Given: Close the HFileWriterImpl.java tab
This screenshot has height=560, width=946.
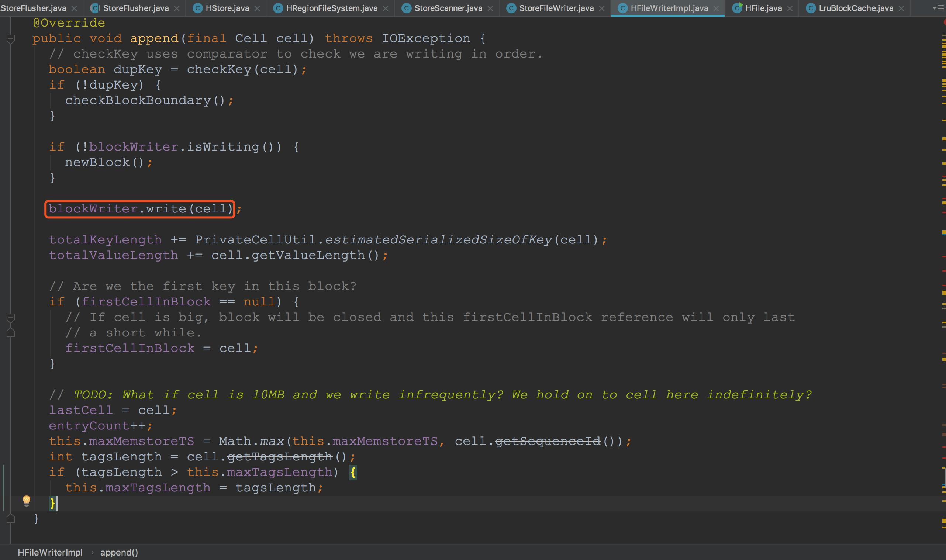Looking at the screenshot, I should pyautogui.click(x=716, y=8).
